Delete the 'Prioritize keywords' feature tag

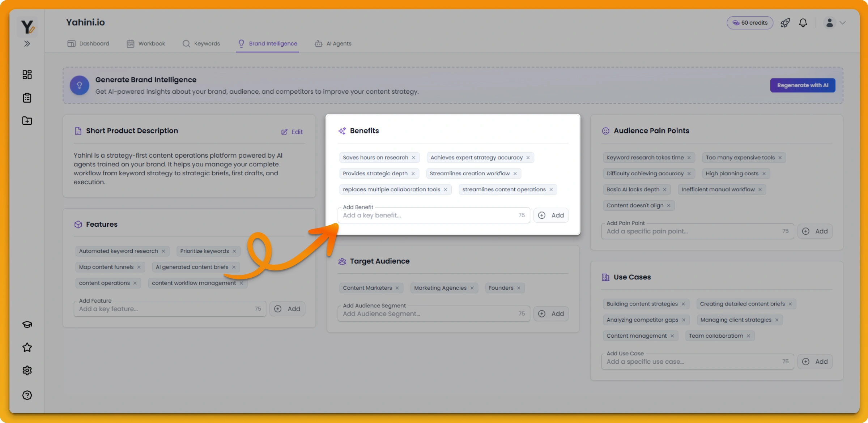pos(234,251)
